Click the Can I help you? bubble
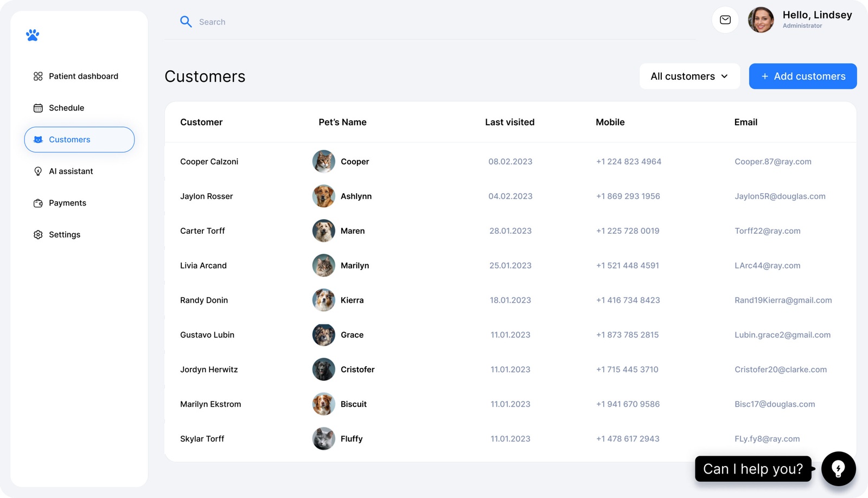The height and width of the screenshot is (498, 868). (752, 469)
